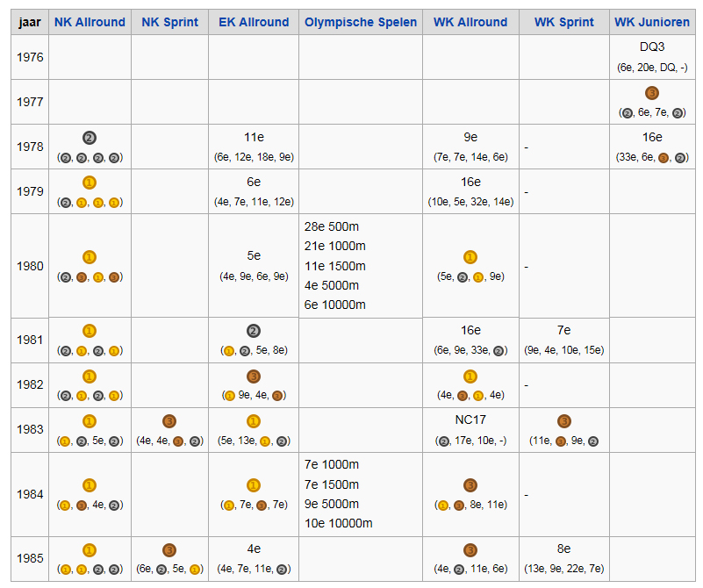Click the large bronze medal in WK Junioren 1977
The height and width of the screenshot is (588, 703).
click(x=652, y=93)
